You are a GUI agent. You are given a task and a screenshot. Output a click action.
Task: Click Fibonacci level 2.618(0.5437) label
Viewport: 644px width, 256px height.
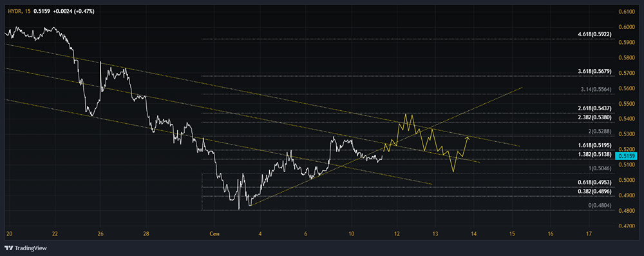point(595,108)
